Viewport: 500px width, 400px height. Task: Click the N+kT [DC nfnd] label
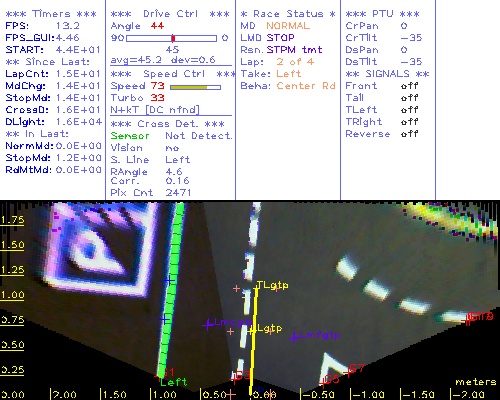tap(155, 110)
